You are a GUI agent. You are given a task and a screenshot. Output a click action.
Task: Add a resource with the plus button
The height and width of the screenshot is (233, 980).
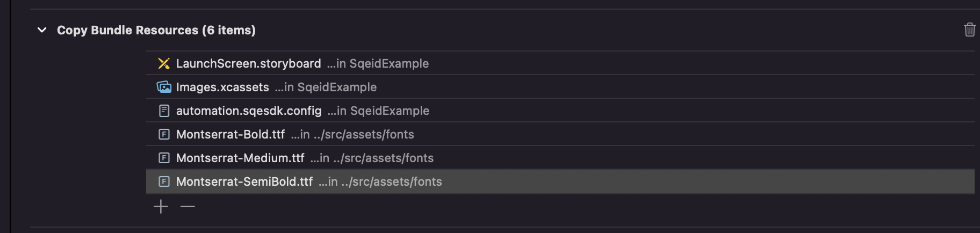pyautogui.click(x=161, y=207)
